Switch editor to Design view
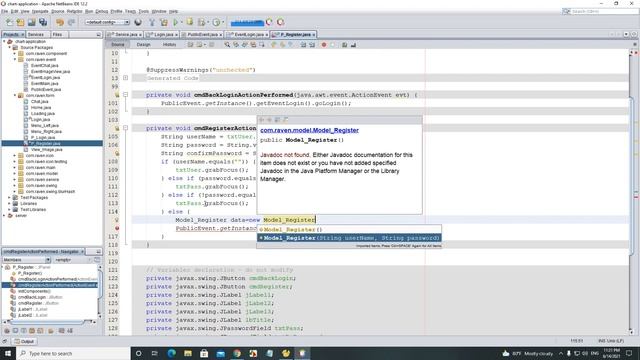 point(143,44)
